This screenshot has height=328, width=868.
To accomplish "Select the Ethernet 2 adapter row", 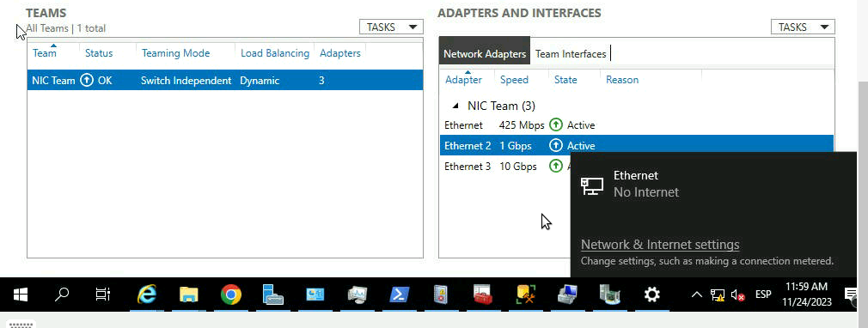I will click(637, 145).
